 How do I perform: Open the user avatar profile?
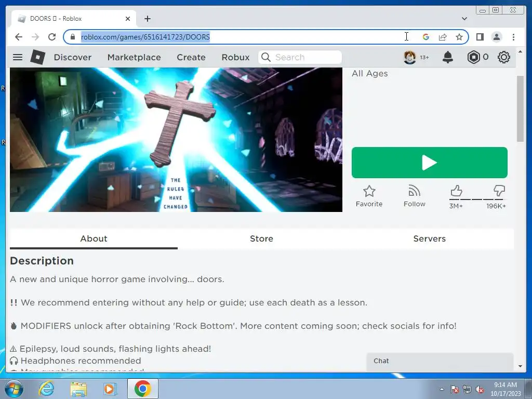tap(409, 57)
